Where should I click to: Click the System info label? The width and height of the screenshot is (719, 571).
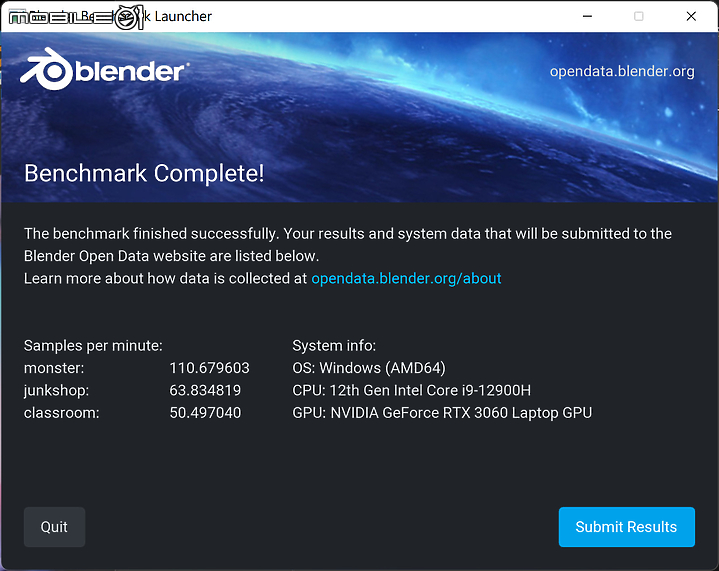[334, 346]
